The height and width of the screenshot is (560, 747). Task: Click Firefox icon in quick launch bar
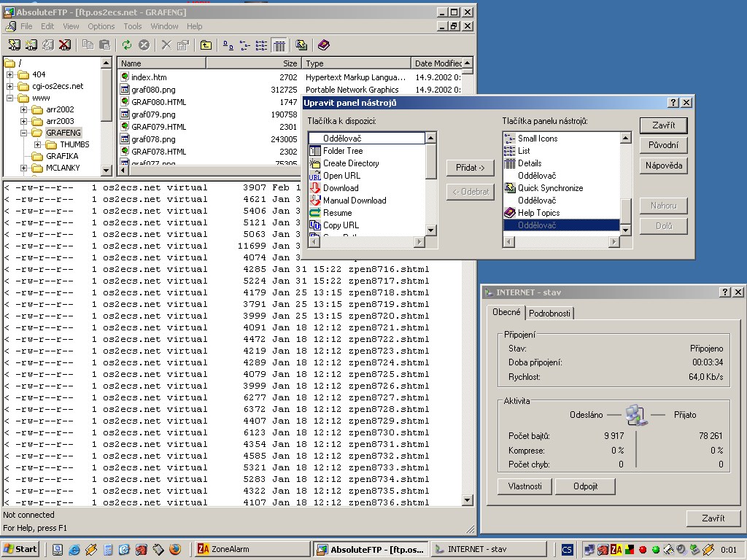point(174,550)
